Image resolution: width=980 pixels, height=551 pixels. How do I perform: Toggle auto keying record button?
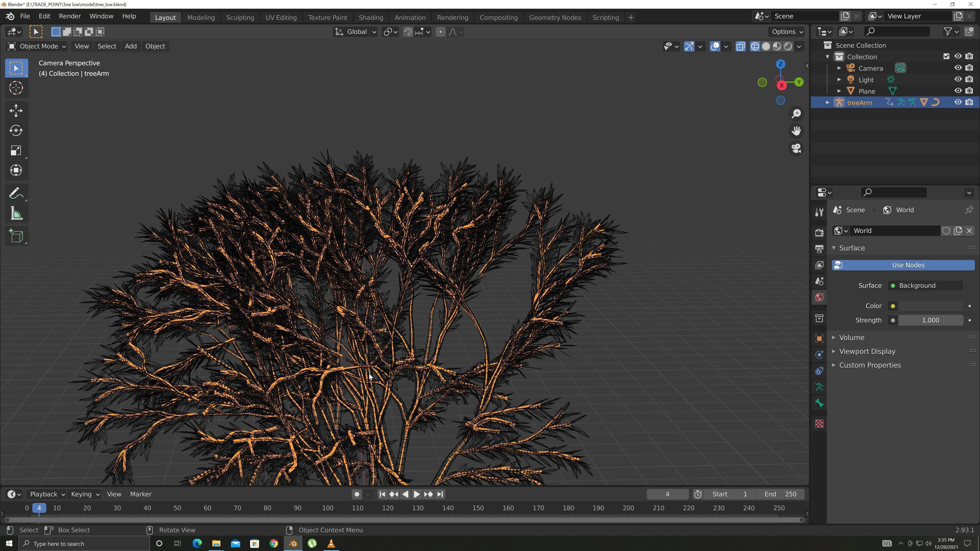[x=357, y=494]
